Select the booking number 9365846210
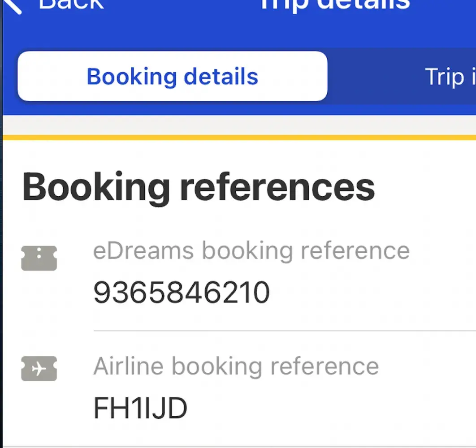Screen dimensions: 476x448 tap(181, 293)
